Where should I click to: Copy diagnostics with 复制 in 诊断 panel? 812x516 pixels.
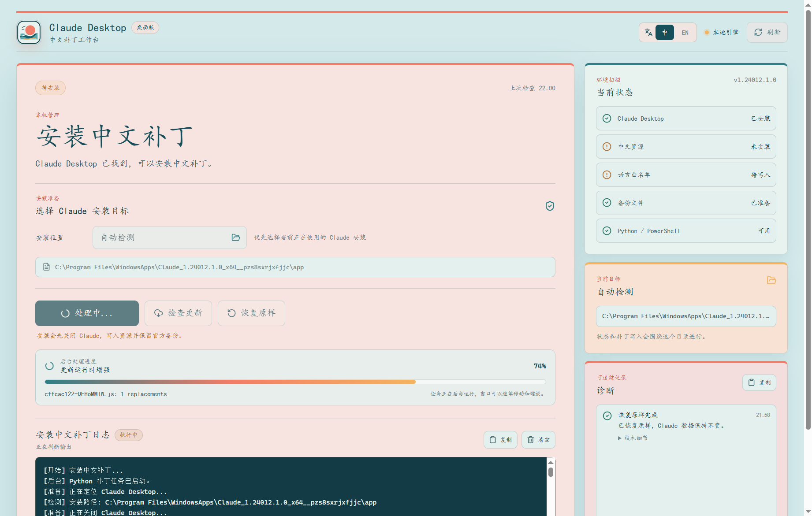[x=759, y=382]
